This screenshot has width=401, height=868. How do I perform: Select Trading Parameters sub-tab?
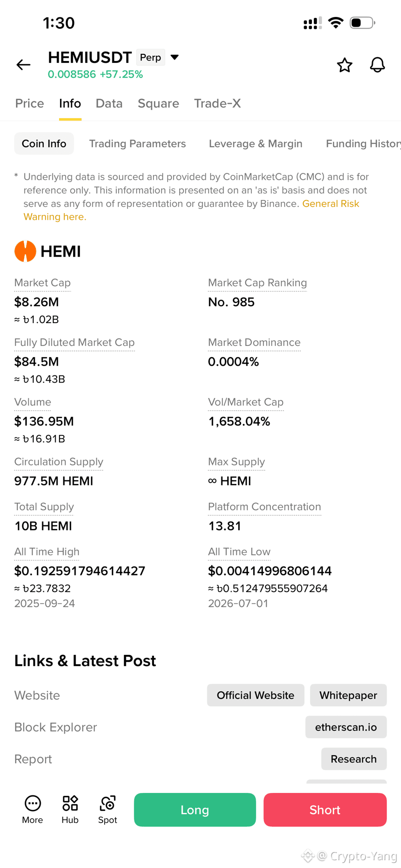[138, 143]
